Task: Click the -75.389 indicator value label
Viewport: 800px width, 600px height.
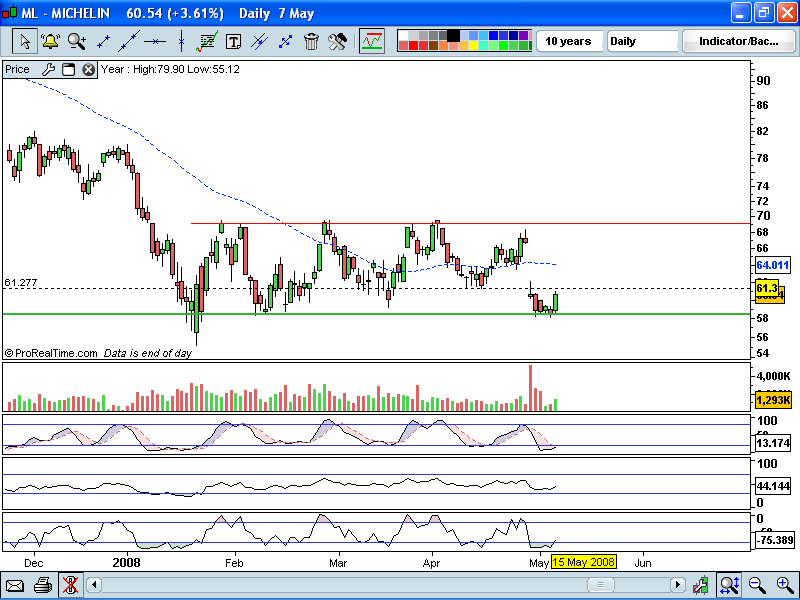Action: [x=774, y=540]
